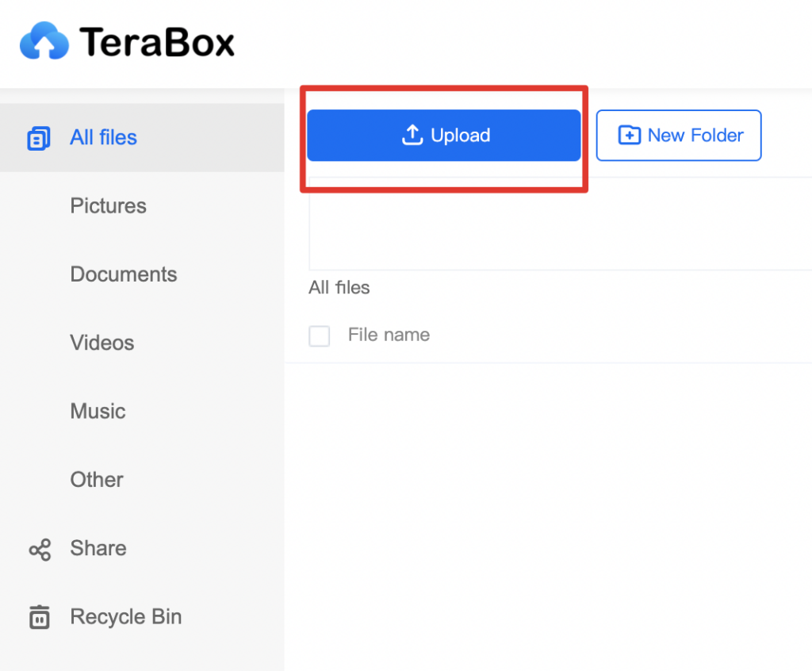Select the Other files category
The image size is (812, 671).
pos(96,480)
